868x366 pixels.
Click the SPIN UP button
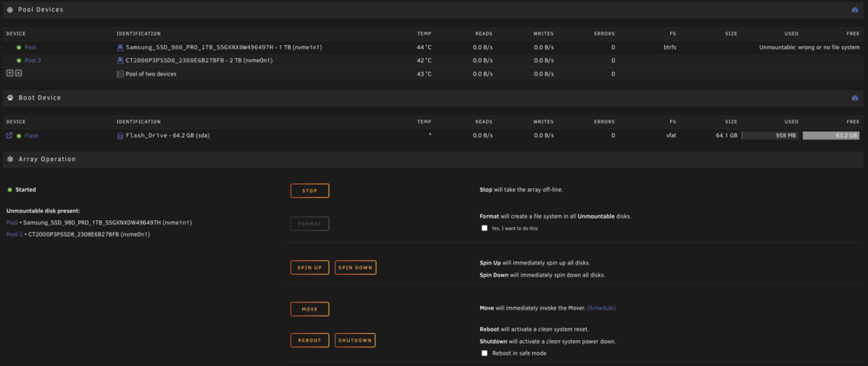click(x=310, y=268)
